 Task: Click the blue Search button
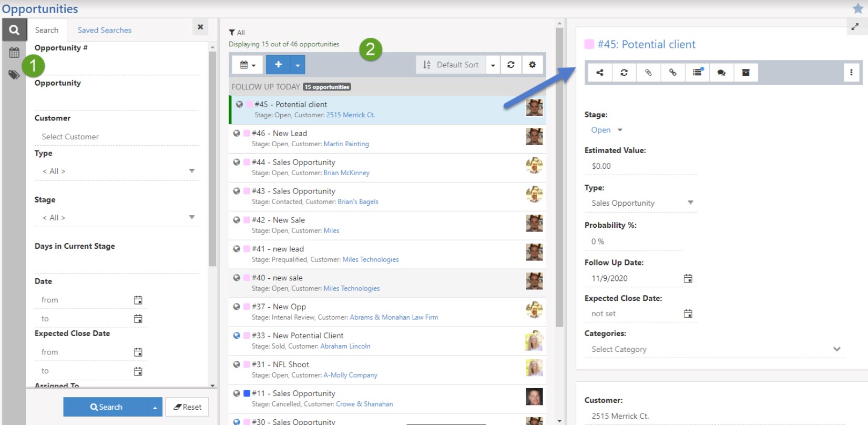pyautogui.click(x=106, y=407)
